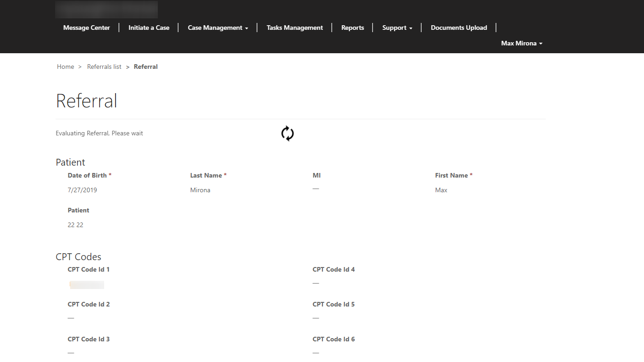Click the Last Name value Mirona

[x=200, y=190]
